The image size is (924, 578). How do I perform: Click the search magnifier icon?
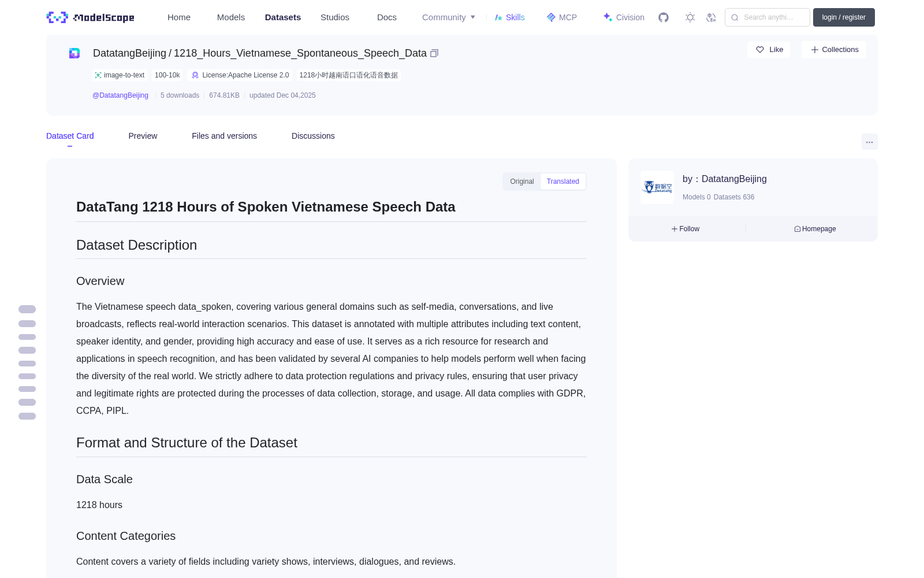pyautogui.click(x=735, y=17)
